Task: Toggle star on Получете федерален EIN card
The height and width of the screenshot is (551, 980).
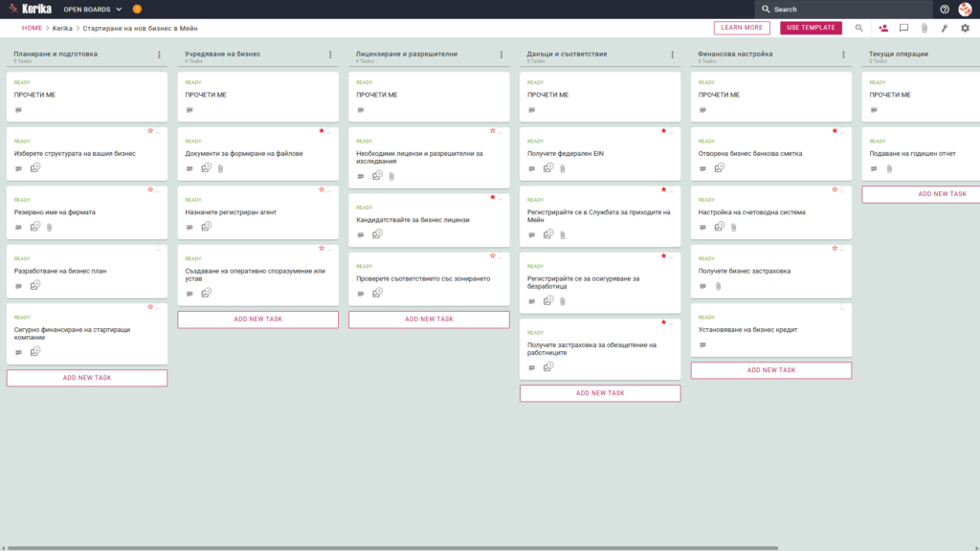Action: (664, 130)
